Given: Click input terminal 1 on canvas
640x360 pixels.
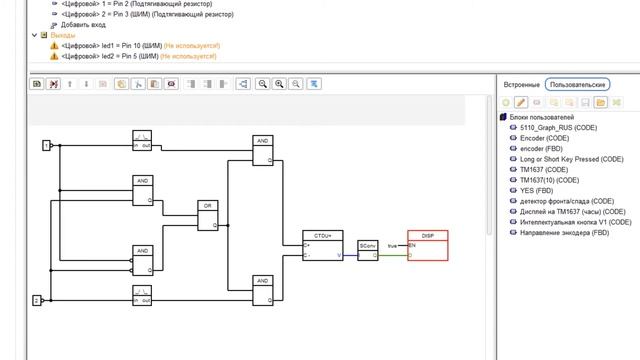Looking at the screenshot, I should click(x=47, y=145).
